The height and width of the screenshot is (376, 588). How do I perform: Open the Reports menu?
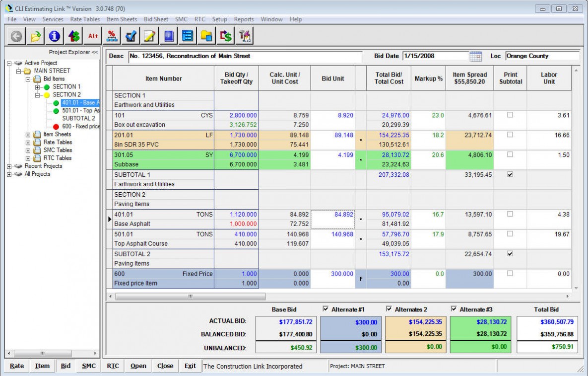(x=244, y=19)
